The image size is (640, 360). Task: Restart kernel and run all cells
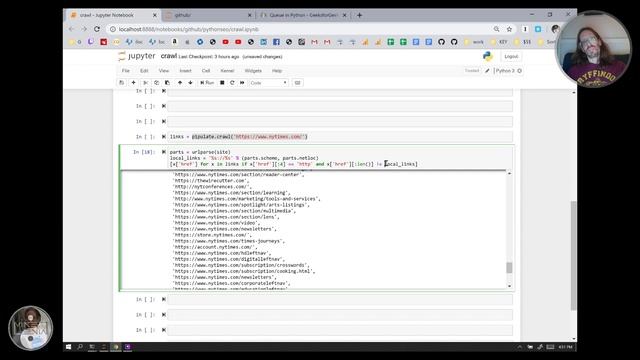[242, 83]
